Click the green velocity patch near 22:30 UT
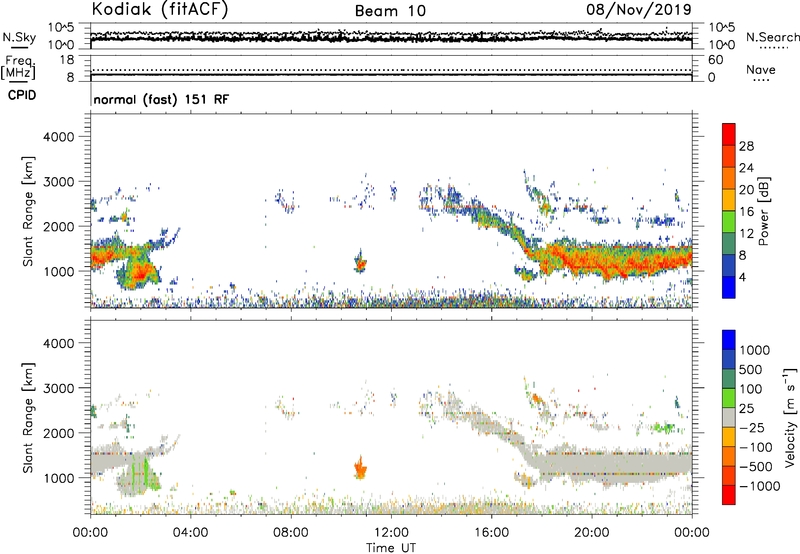800x554 pixels. pos(664,427)
